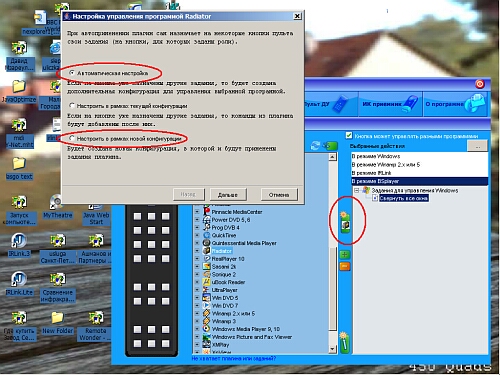Open the О программе tab
The height and width of the screenshot is (375, 500).
(x=455, y=104)
